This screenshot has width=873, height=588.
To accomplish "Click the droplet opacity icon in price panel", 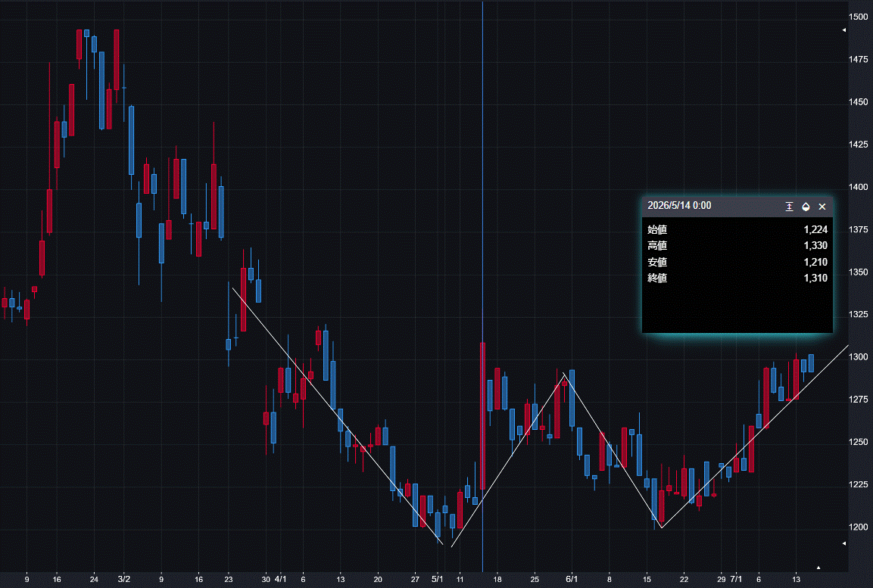I will pyautogui.click(x=806, y=207).
